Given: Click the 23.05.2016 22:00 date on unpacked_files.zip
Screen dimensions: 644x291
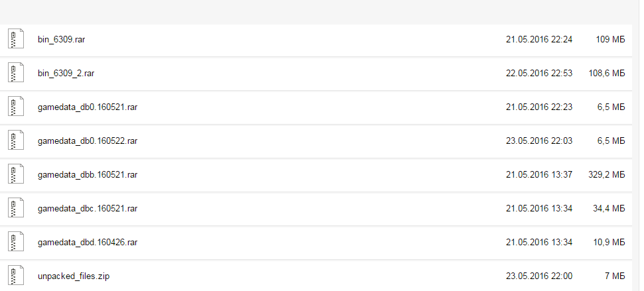Looking at the screenshot, I should pyautogui.click(x=539, y=276).
